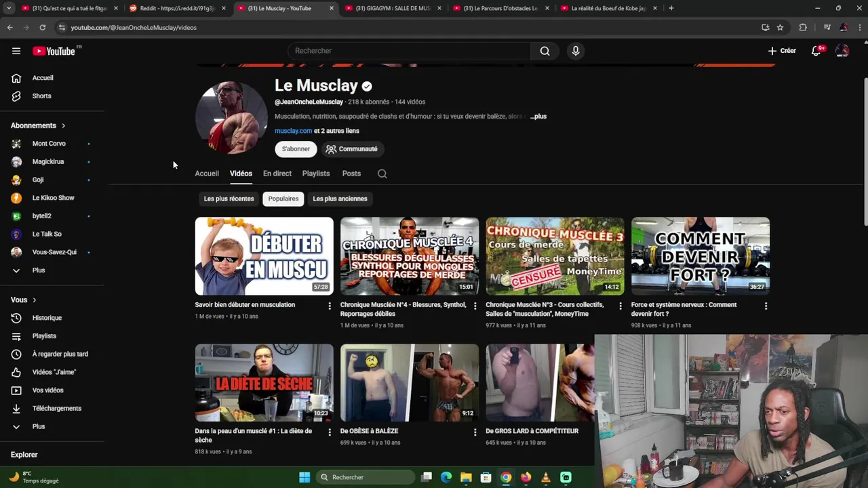Open more options for La diète de sèche video
This screenshot has width=868, height=488.
tap(330, 432)
